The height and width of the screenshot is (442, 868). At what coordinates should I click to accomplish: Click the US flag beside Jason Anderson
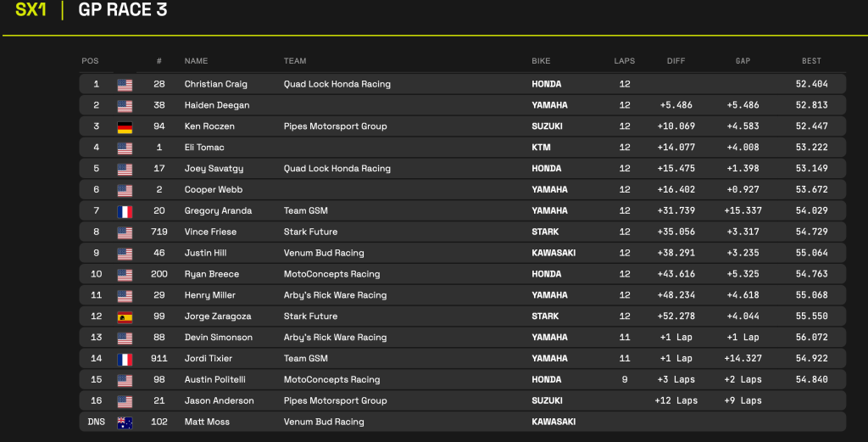coord(125,400)
